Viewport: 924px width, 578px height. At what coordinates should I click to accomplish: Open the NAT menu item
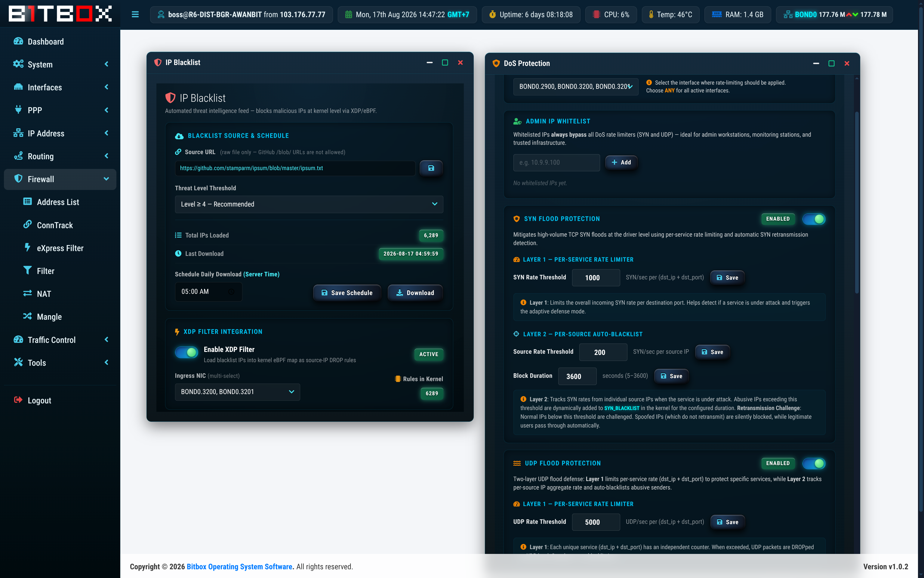pyautogui.click(x=60, y=294)
